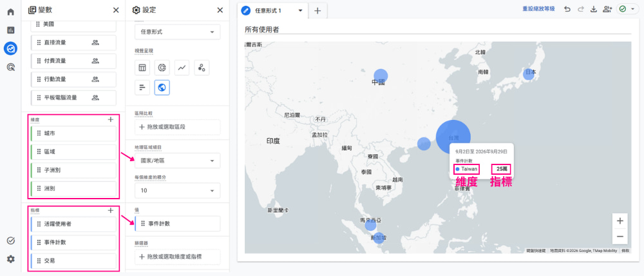Download the exploration data
Viewport: 644px width, 276px height.
594,10
